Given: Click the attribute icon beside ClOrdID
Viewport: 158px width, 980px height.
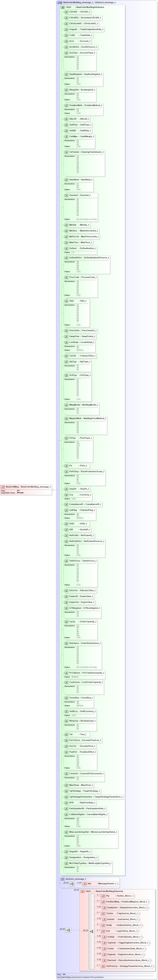Looking at the screenshot, I should pyautogui.click(x=66, y=12).
